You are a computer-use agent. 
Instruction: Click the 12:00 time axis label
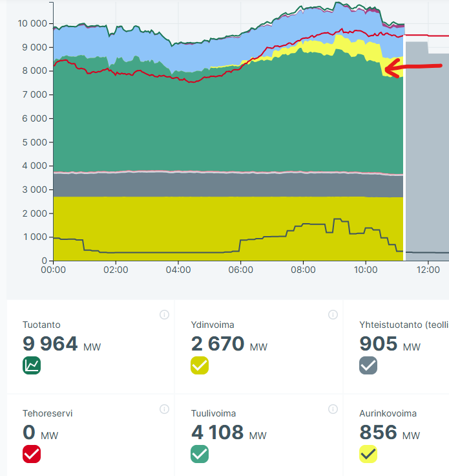tap(428, 270)
